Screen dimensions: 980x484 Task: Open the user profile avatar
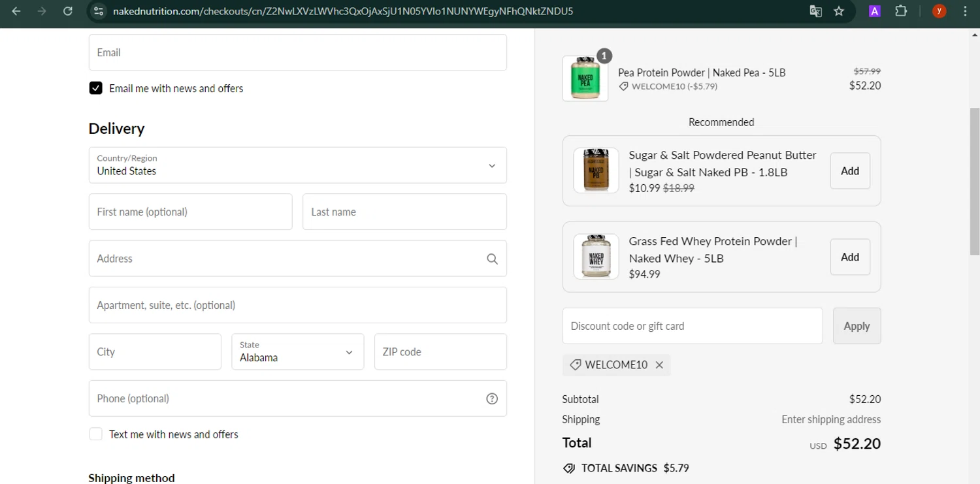(939, 11)
